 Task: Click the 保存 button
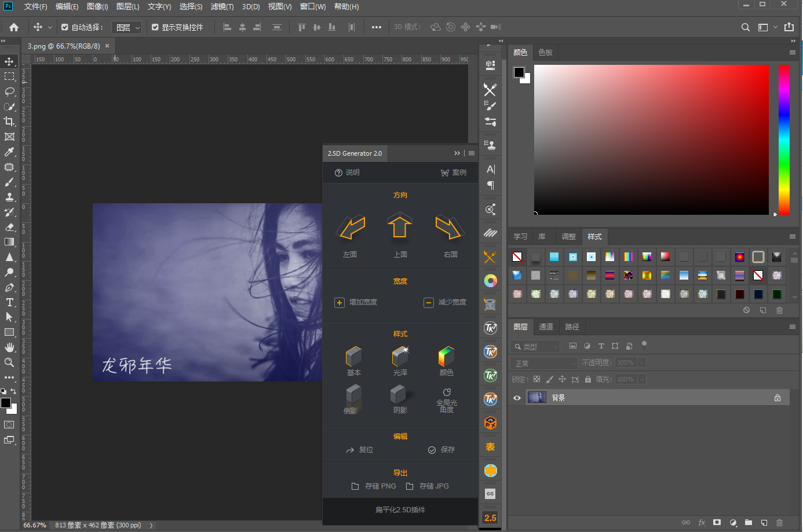click(x=441, y=450)
